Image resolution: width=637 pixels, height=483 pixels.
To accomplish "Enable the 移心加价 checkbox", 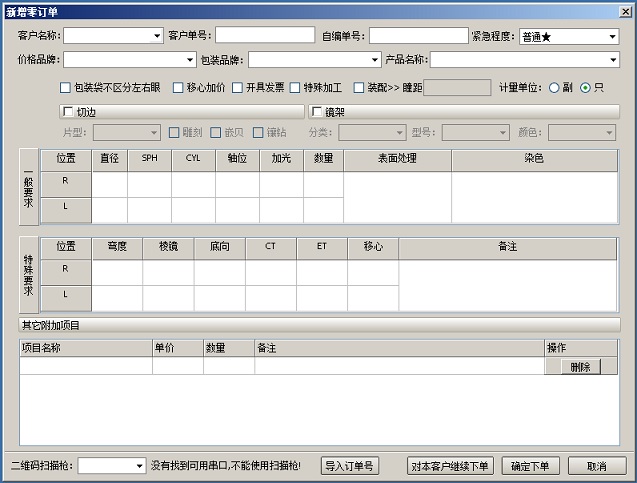I will [178, 88].
